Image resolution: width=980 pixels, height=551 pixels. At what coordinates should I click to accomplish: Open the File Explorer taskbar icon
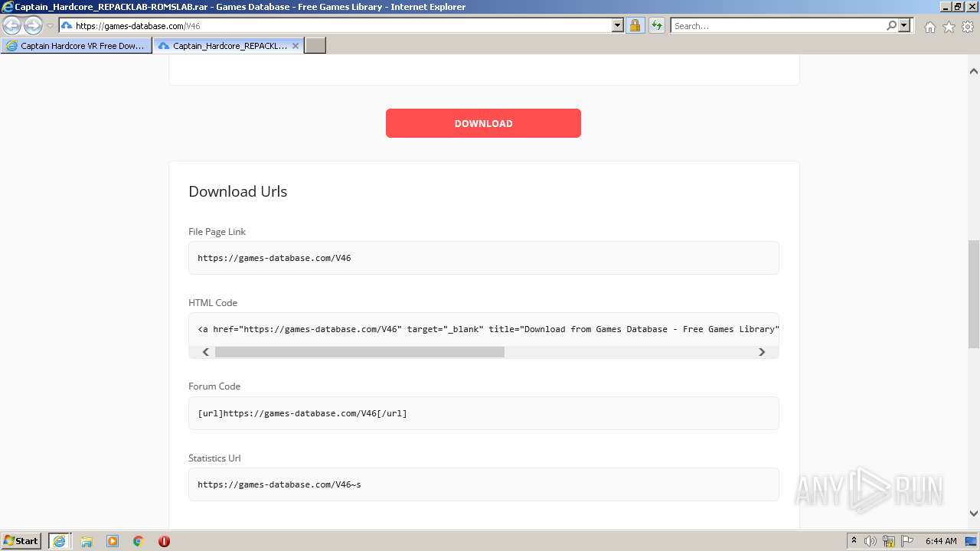pos(87,541)
